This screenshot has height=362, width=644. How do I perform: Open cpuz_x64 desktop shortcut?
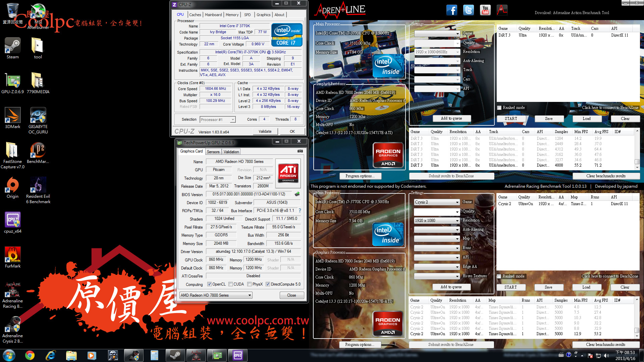pos(13,222)
